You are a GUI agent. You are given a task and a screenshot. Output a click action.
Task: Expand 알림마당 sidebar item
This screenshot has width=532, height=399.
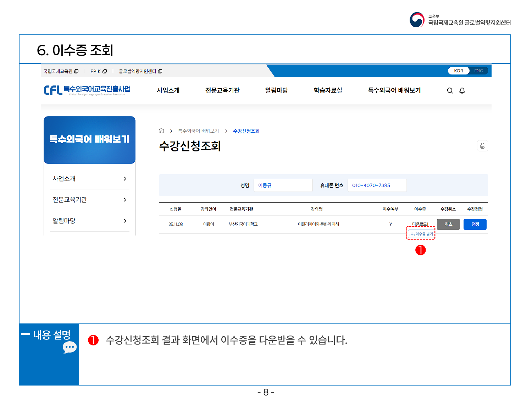point(125,221)
